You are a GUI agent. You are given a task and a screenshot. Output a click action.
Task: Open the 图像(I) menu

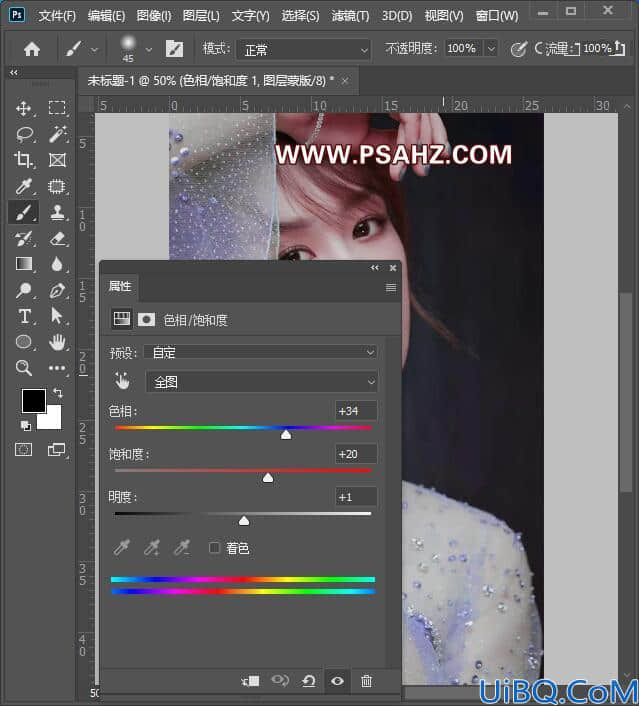154,16
